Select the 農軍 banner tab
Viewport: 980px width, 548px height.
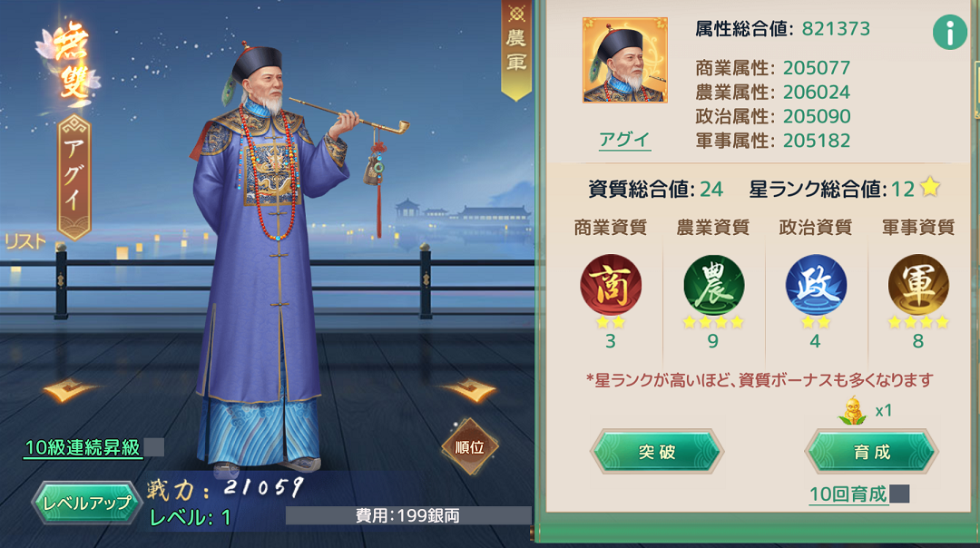(516, 50)
